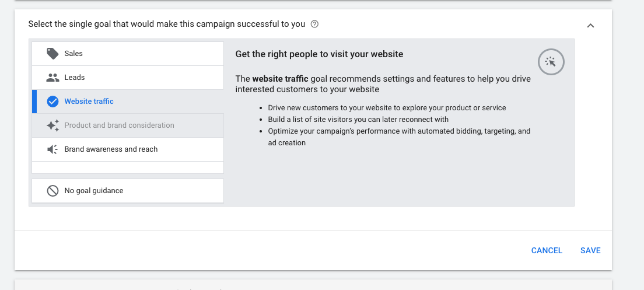Viewport: 644px width, 290px height.
Task: Pick Product and brand consideration goal
Action: click(119, 125)
